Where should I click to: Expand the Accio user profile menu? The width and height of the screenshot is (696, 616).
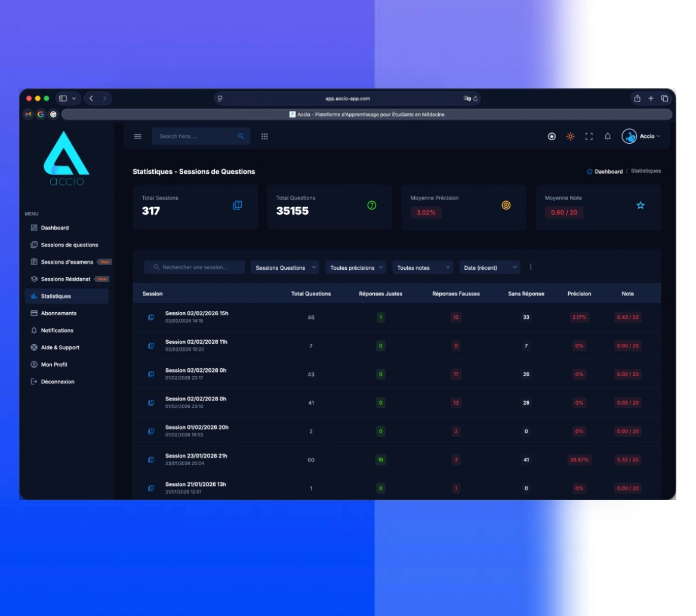pyautogui.click(x=642, y=137)
